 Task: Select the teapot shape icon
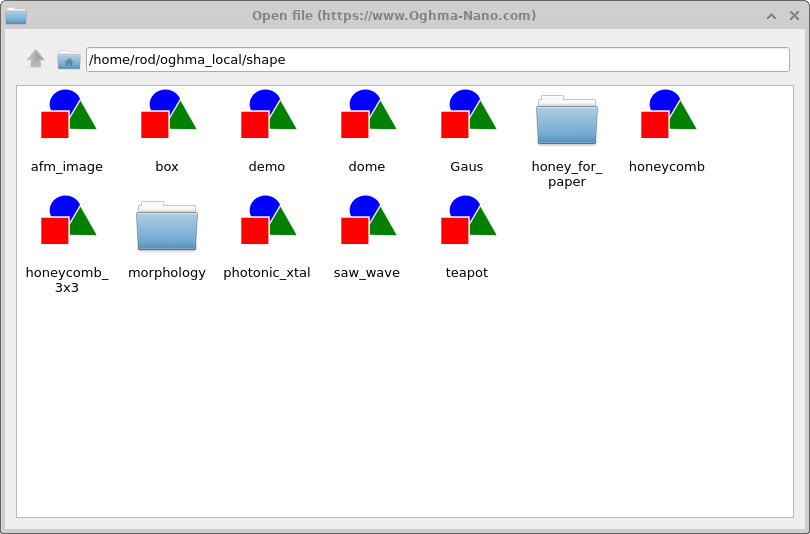(467, 221)
